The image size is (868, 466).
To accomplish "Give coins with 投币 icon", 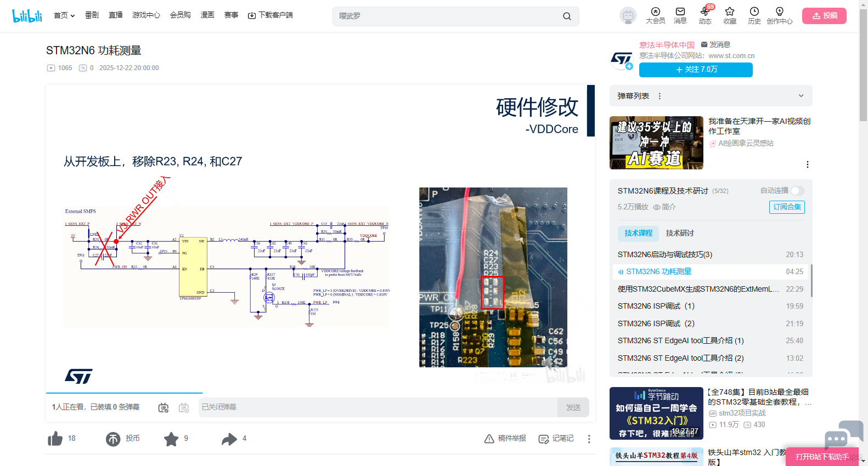I will 113,439.
